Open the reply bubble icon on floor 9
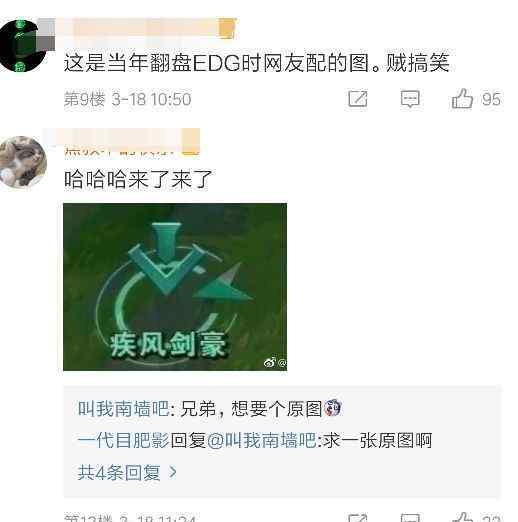518x522 pixels. [410, 99]
